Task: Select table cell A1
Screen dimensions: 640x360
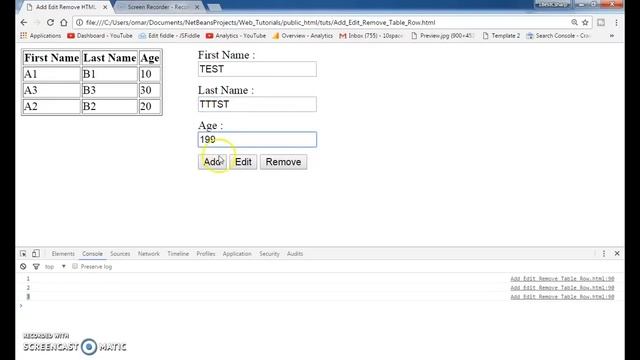Action: 52,74
